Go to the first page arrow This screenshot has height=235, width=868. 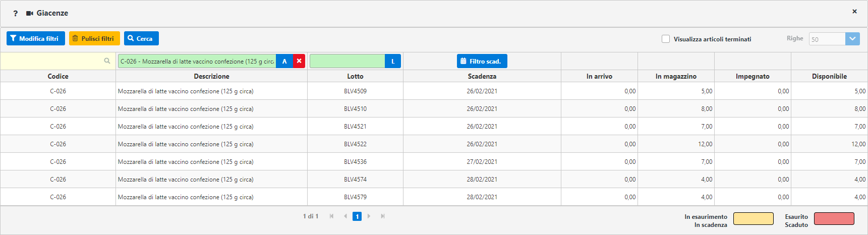point(331,216)
